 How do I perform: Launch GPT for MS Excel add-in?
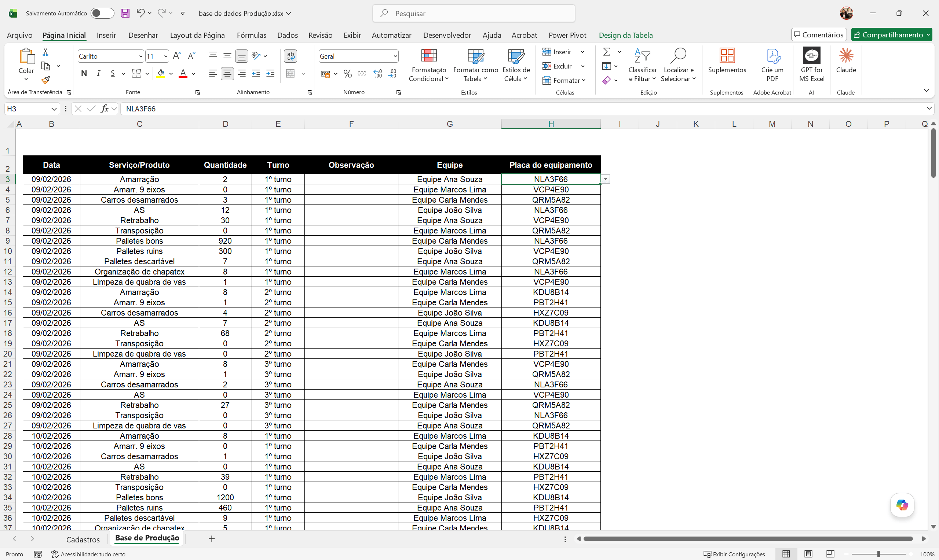pos(812,65)
